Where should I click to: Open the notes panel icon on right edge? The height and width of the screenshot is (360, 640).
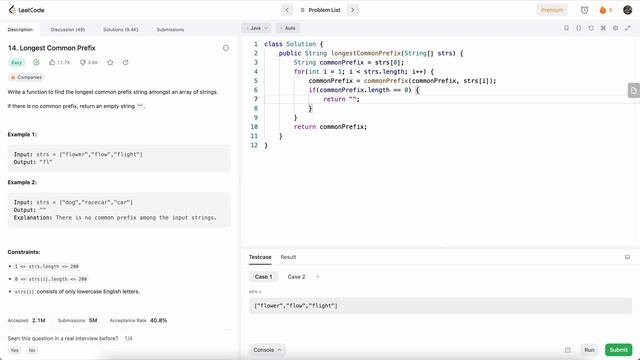tap(633, 90)
